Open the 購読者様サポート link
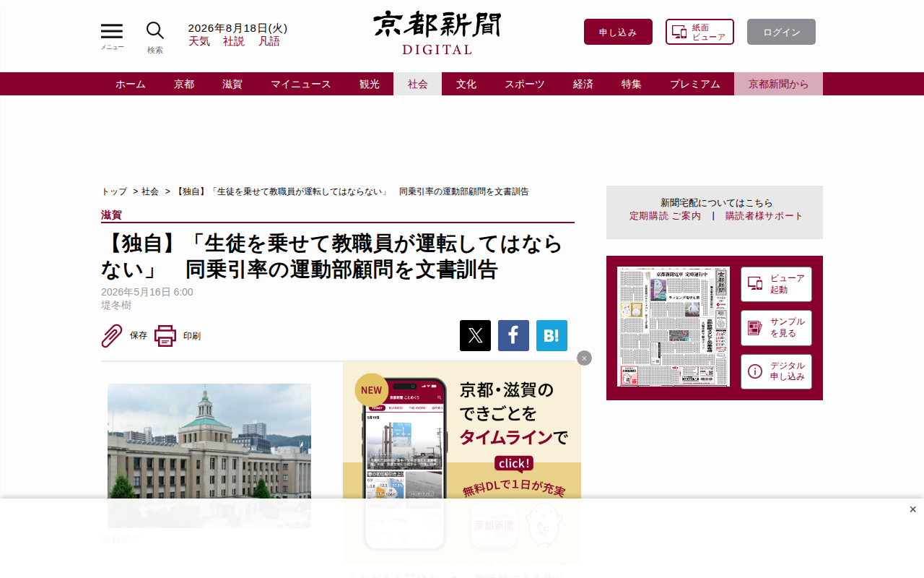The height and width of the screenshot is (578, 924). (764, 216)
